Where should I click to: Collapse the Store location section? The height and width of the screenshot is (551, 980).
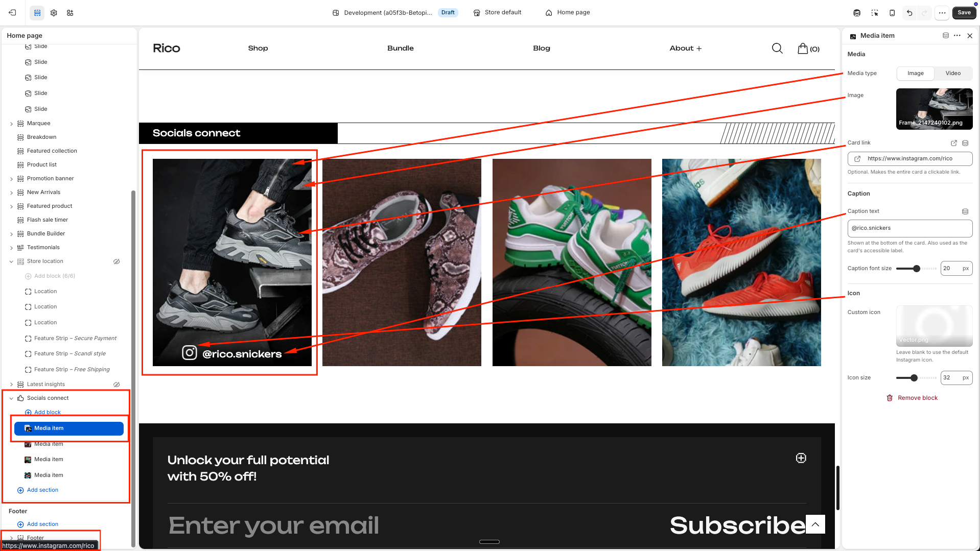tap(11, 261)
